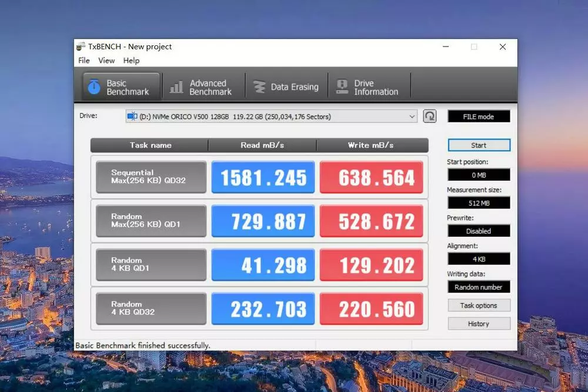Image resolution: width=588 pixels, height=392 pixels.
Task: Click the 220.560 write result
Action: [x=371, y=308]
